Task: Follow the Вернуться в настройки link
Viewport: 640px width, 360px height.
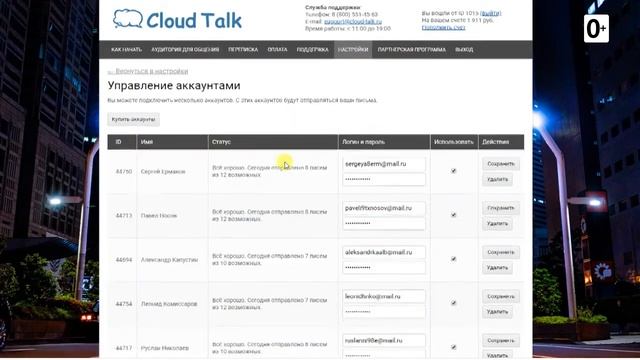Action: 148,71
